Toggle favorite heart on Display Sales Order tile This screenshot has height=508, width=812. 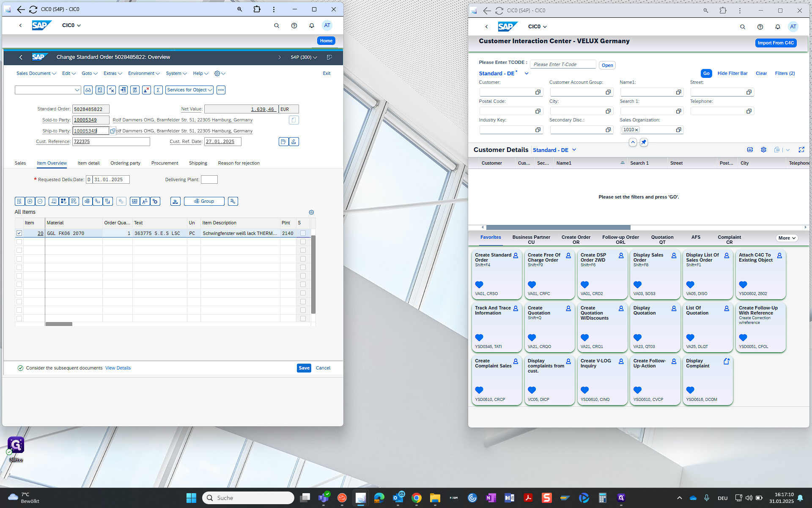click(x=637, y=284)
